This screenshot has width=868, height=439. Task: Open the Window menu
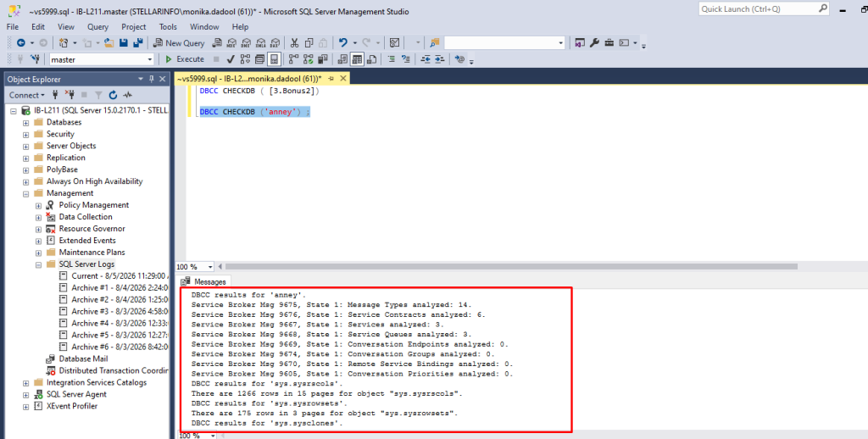click(204, 26)
